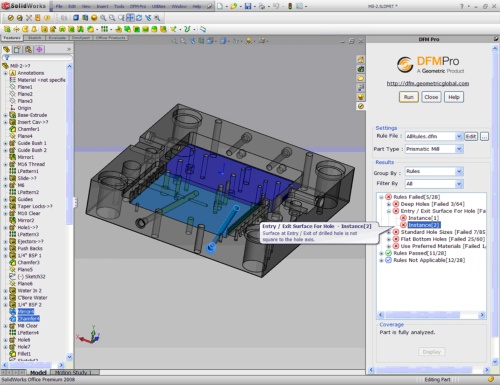Switch to Motion Study 1 tab
The image size is (500, 385).
pyautogui.click(x=73, y=372)
